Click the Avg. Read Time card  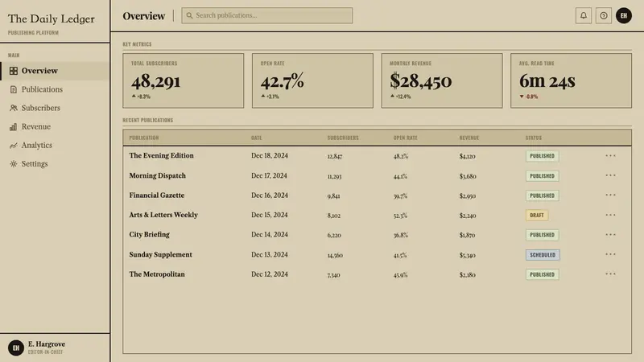[x=571, y=81]
